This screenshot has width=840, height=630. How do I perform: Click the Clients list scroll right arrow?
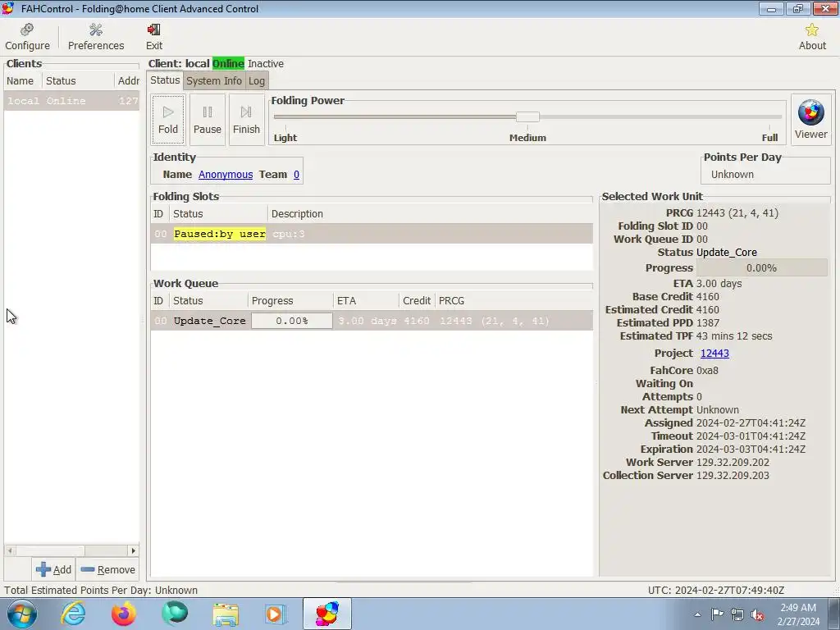pos(134,550)
